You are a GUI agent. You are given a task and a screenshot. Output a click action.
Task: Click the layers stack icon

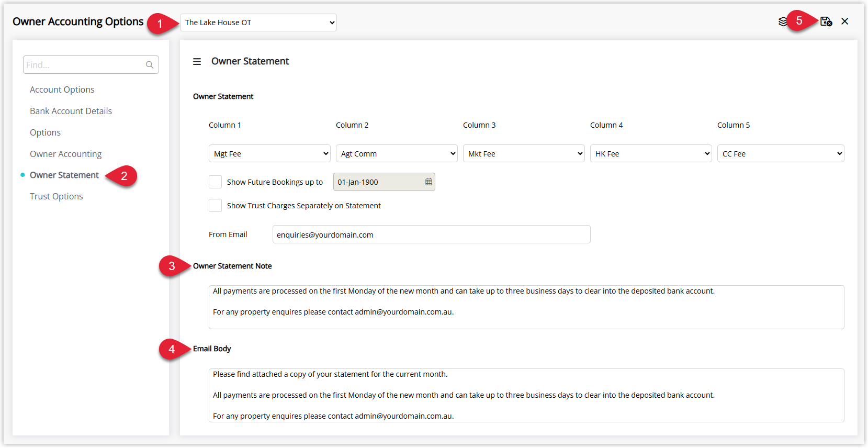(x=782, y=21)
